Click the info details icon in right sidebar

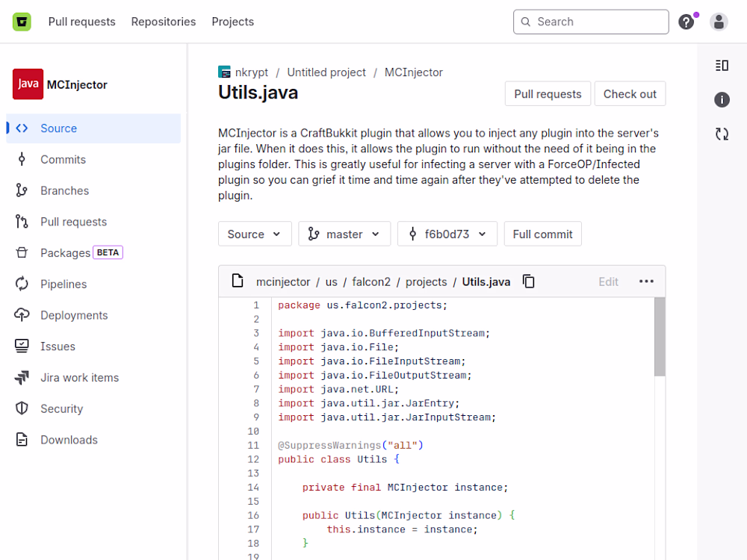[722, 99]
